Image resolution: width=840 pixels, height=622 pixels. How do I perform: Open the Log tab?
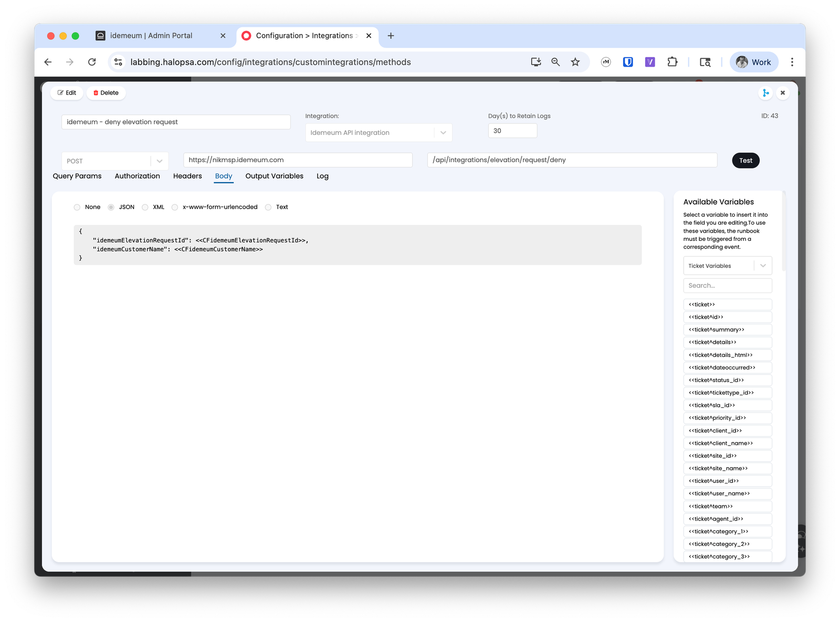(x=322, y=176)
